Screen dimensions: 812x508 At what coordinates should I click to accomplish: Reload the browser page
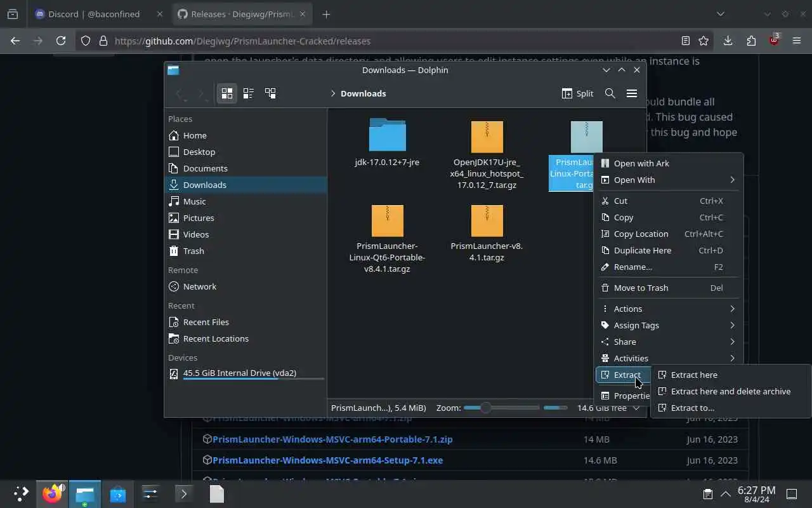(x=61, y=41)
